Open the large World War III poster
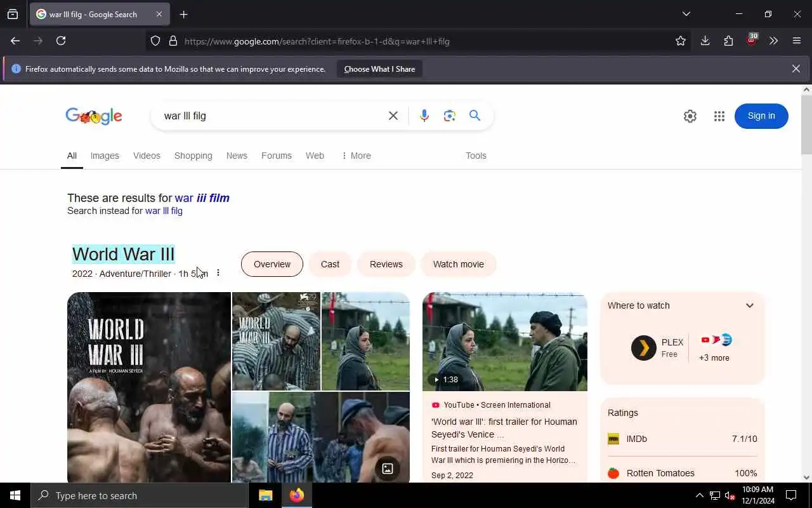 tap(149, 387)
